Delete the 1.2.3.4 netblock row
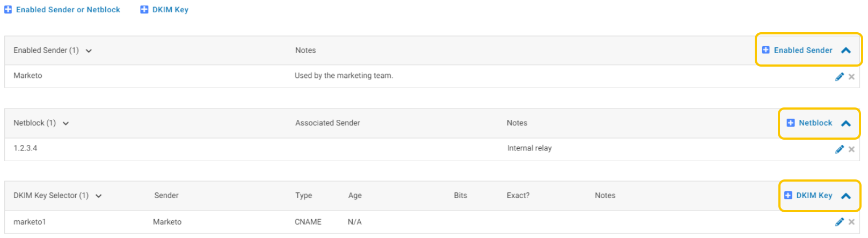868x238 pixels. (x=851, y=149)
